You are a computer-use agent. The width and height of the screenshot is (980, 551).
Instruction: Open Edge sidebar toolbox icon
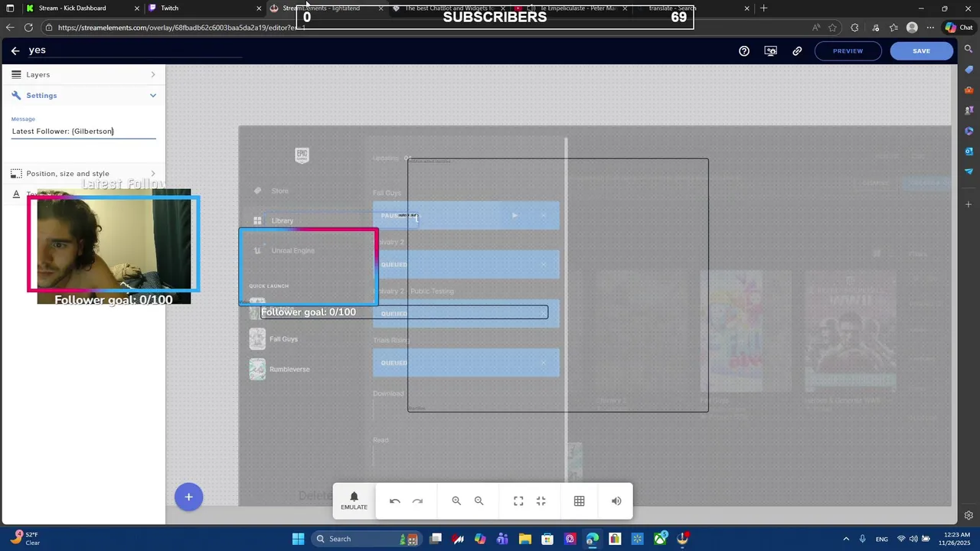click(969, 90)
